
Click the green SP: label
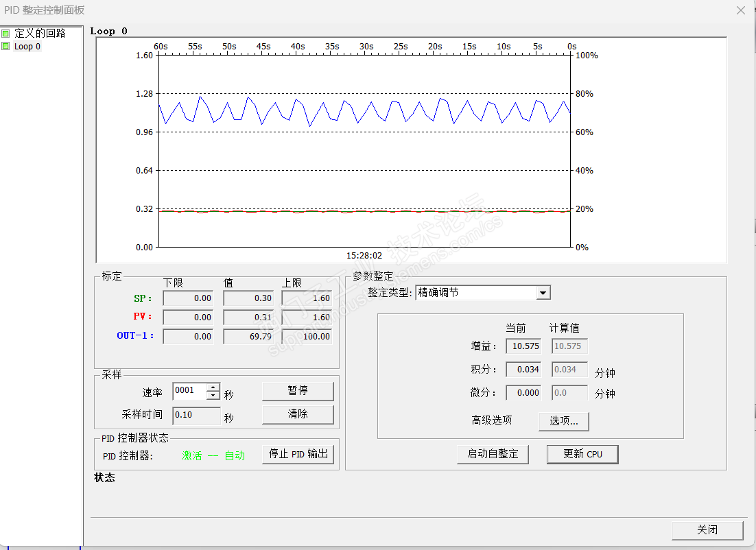[x=143, y=298]
